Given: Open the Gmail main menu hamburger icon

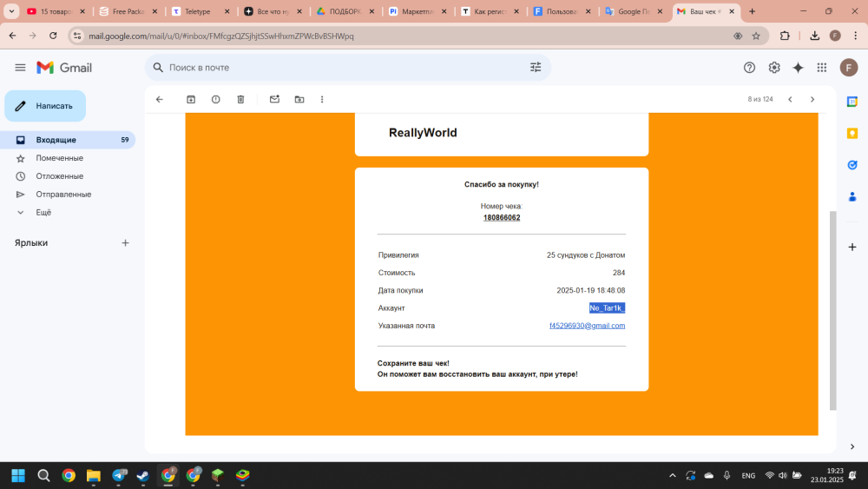Looking at the screenshot, I should click(20, 68).
